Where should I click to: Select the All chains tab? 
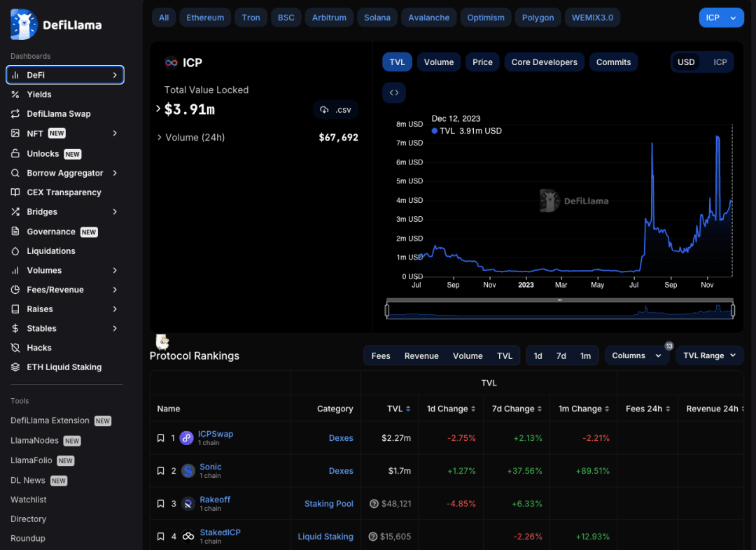[164, 17]
